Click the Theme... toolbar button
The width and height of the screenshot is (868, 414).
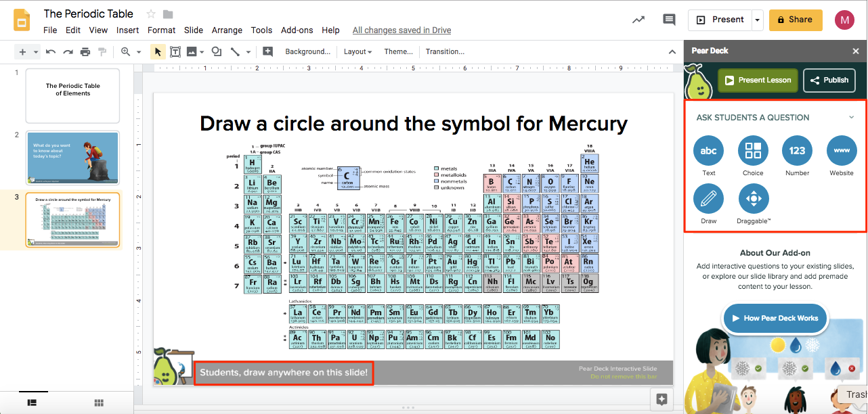398,51
